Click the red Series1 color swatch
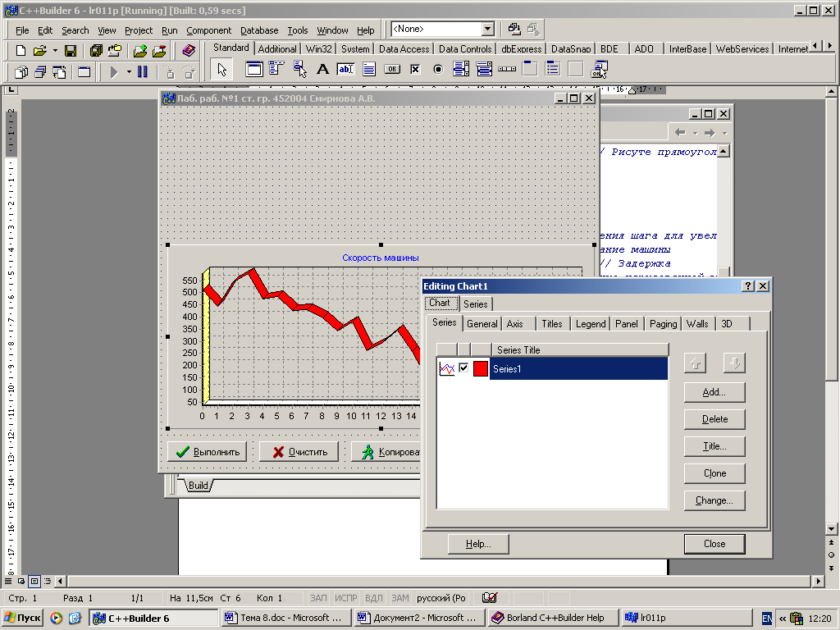The width and height of the screenshot is (840, 630). click(x=480, y=369)
